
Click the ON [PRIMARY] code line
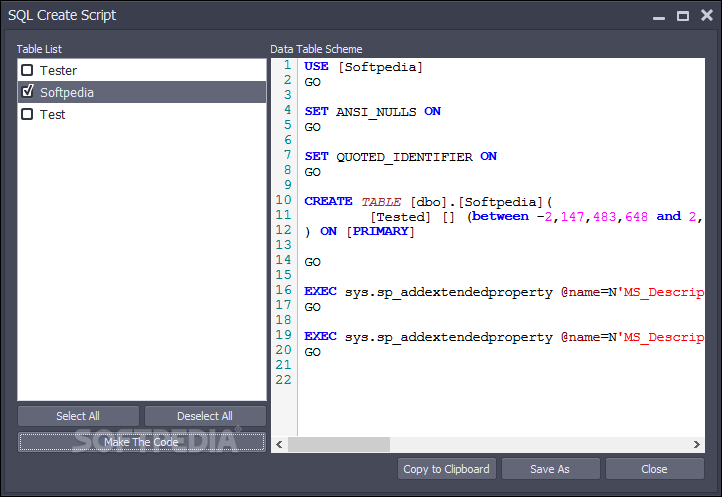point(360,231)
